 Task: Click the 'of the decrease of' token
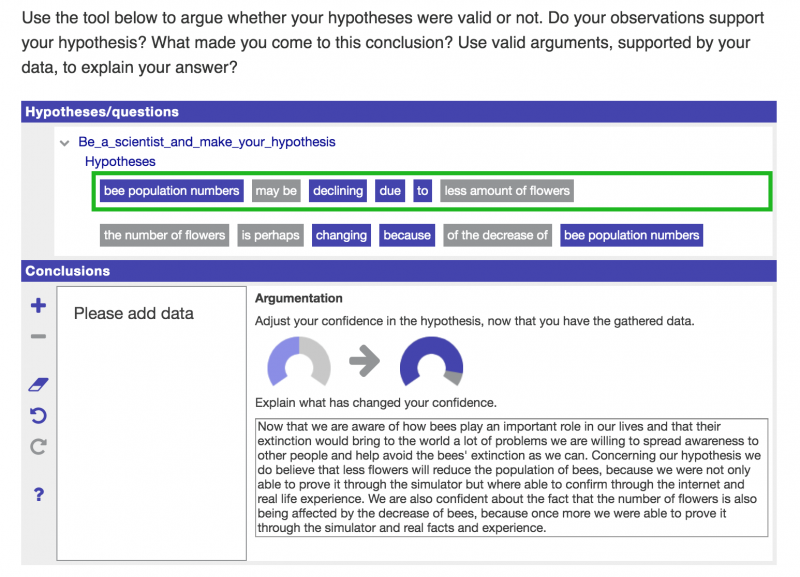(497, 235)
